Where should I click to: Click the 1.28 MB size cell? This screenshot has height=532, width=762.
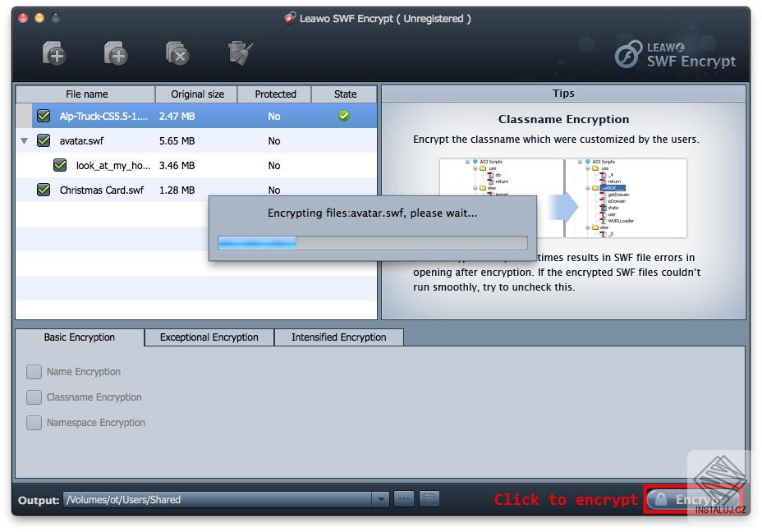click(177, 190)
